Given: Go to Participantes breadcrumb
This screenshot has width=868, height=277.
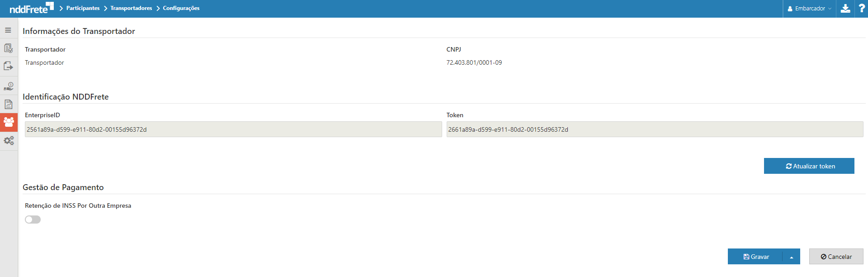Looking at the screenshot, I should [83, 8].
